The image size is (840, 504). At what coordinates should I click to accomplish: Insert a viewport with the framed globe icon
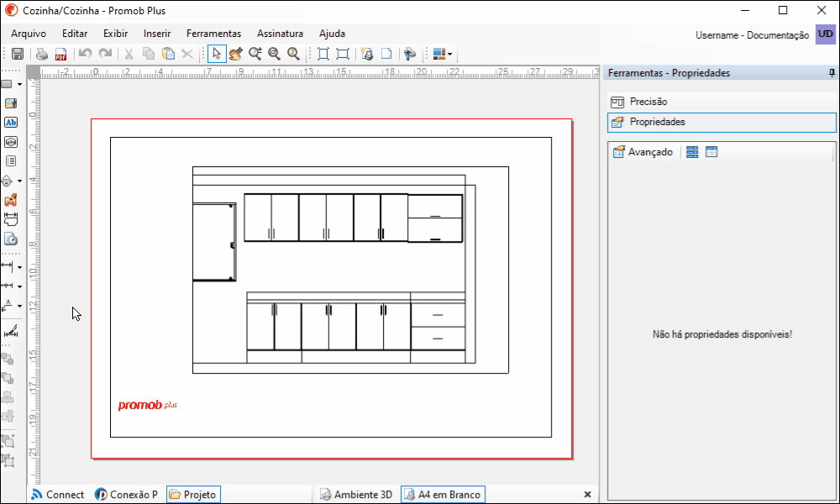pyautogui.click(x=10, y=142)
